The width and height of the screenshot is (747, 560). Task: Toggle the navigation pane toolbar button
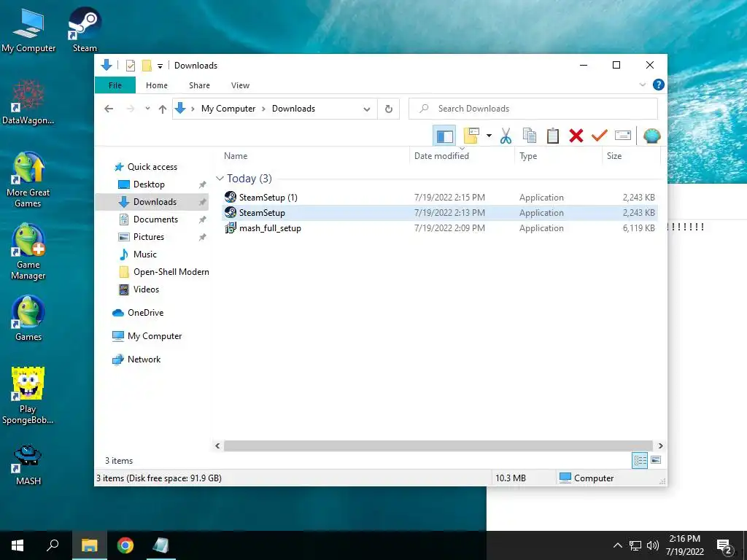coord(444,136)
